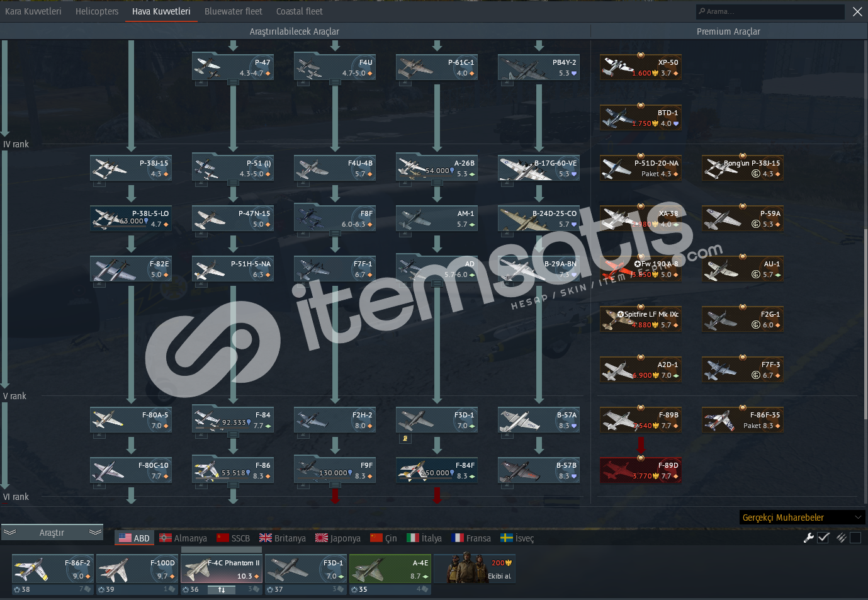Select the Hava Kuvvetleri tab
868x600 pixels.
[161, 11]
